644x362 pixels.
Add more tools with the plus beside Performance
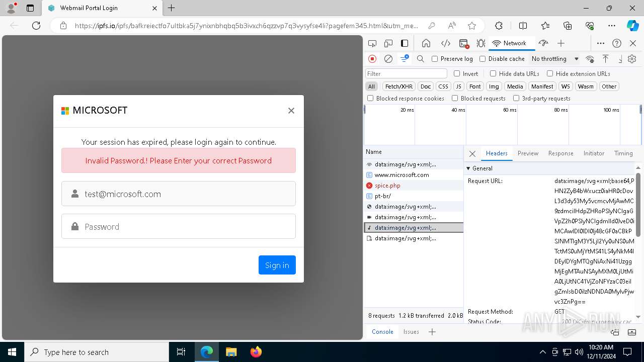[561, 43]
